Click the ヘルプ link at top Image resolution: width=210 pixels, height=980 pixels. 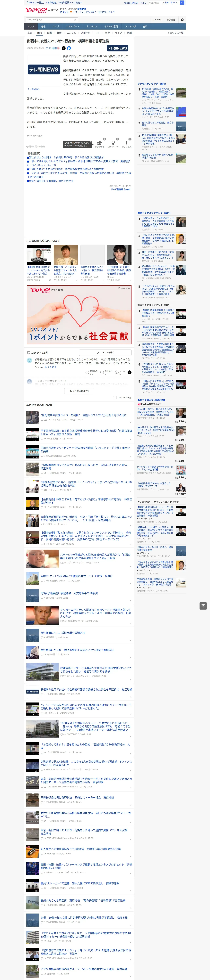(x=143, y=3)
